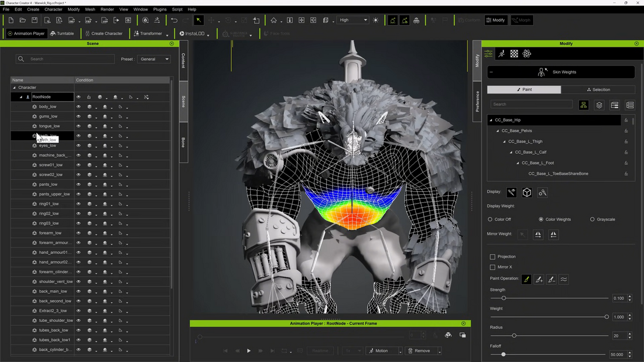Enable the Projection checkbox
Viewport: 644px width, 362px height.
pos(492,257)
